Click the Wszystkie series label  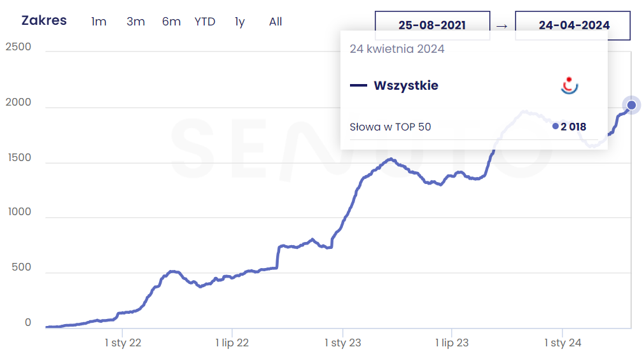(x=406, y=86)
